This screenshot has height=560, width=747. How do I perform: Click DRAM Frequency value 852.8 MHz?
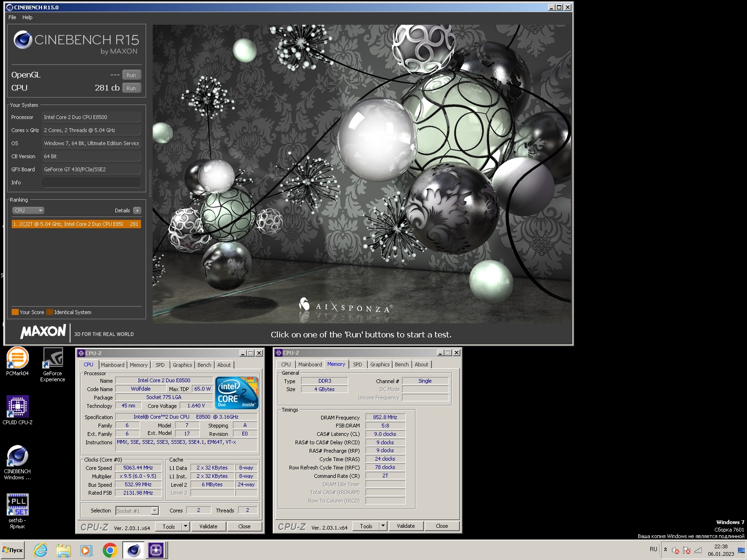385,417
